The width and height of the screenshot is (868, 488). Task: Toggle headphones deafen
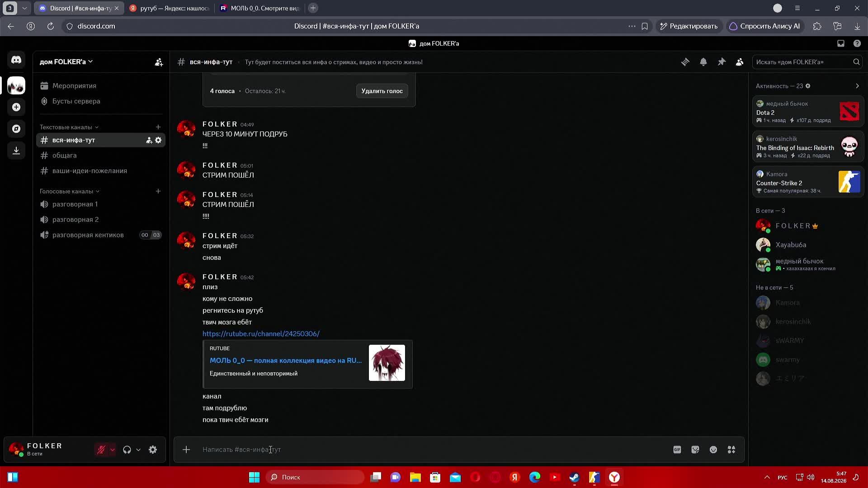(x=127, y=450)
